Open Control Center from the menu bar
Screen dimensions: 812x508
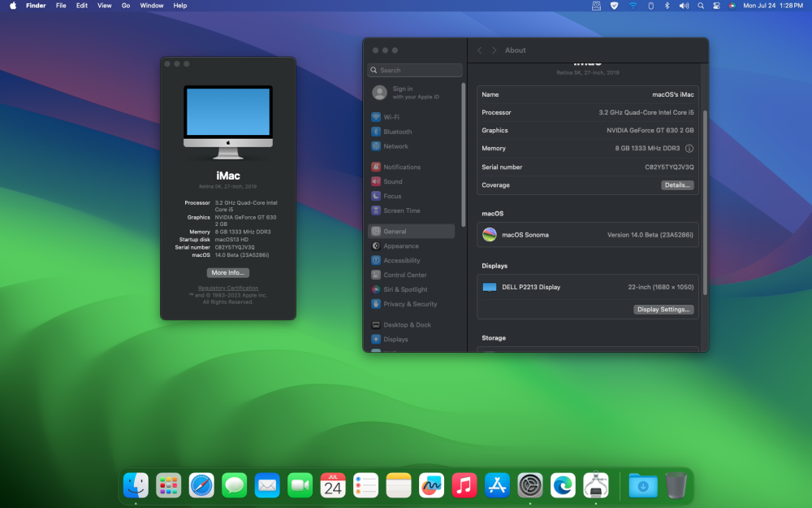click(x=717, y=6)
